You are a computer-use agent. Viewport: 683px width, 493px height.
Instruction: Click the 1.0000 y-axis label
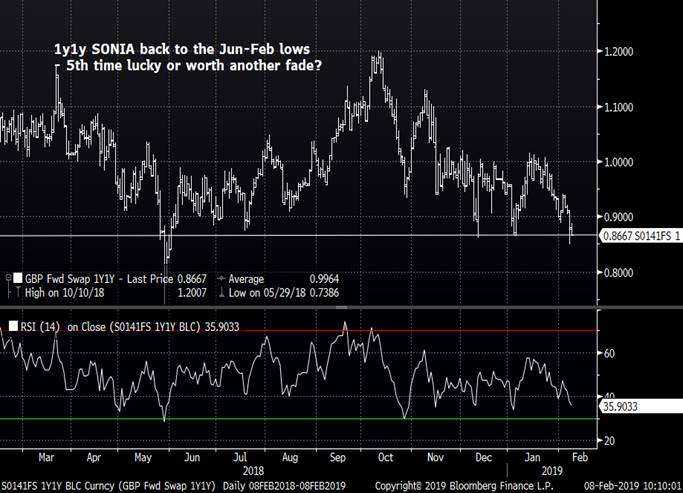619,162
